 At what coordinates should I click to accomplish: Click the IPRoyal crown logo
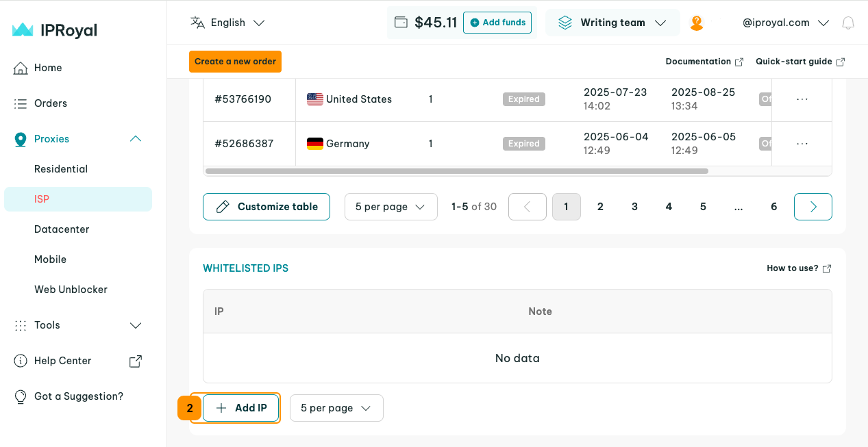[23, 30]
